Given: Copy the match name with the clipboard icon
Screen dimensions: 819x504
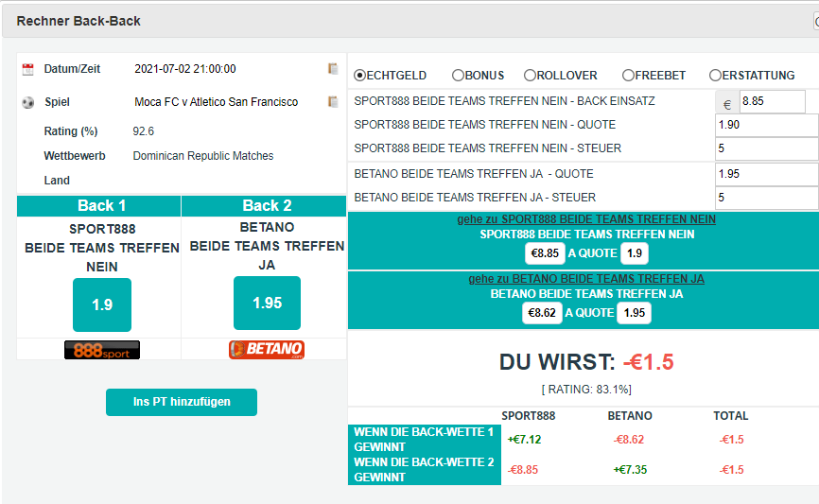Looking at the screenshot, I should pos(333,102).
